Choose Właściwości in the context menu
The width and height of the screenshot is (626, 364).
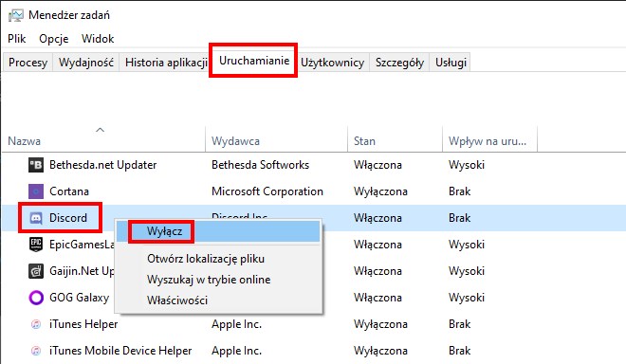coord(218,300)
